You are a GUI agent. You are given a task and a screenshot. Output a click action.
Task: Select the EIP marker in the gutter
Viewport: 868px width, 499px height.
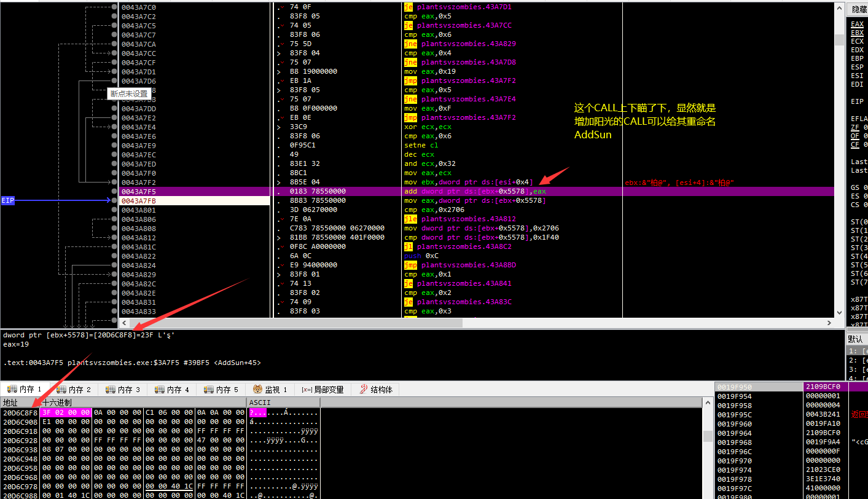pyautogui.click(x=7, y=201)
